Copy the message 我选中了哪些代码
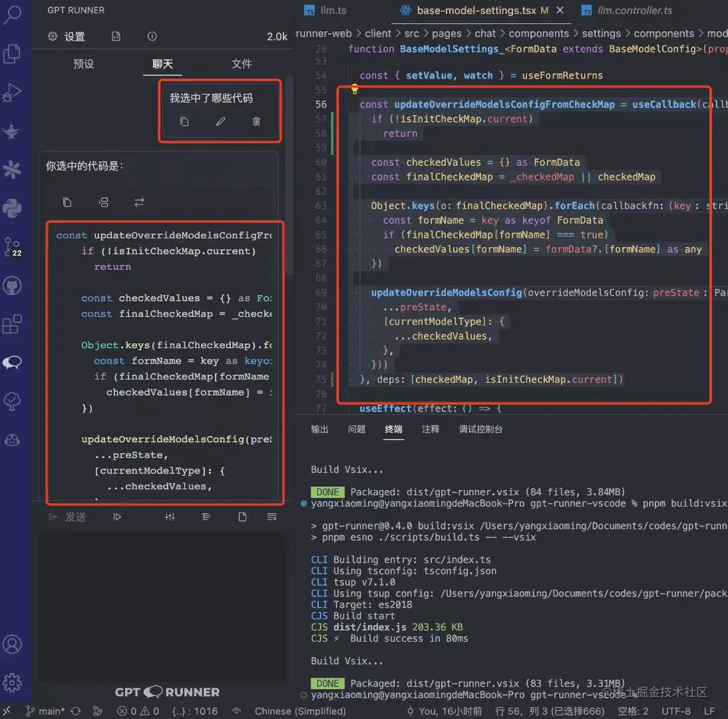Screen dimensions: 728x719 click(x=184, y=121)
